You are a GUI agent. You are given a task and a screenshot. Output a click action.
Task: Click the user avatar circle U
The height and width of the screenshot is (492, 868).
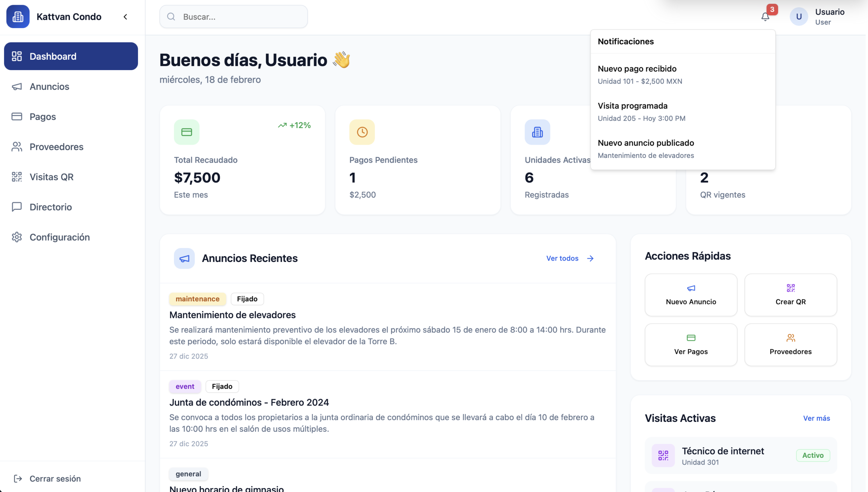tap(799, 17)
